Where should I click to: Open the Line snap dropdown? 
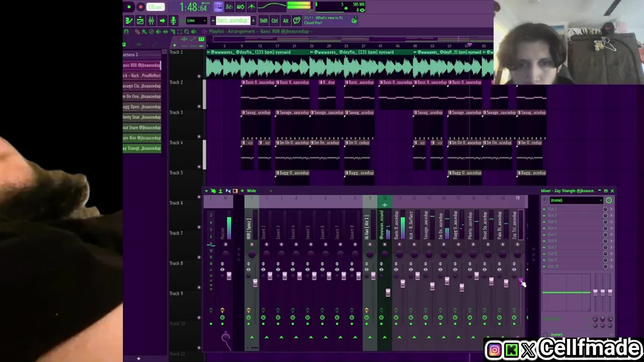[x=196, y=21]
